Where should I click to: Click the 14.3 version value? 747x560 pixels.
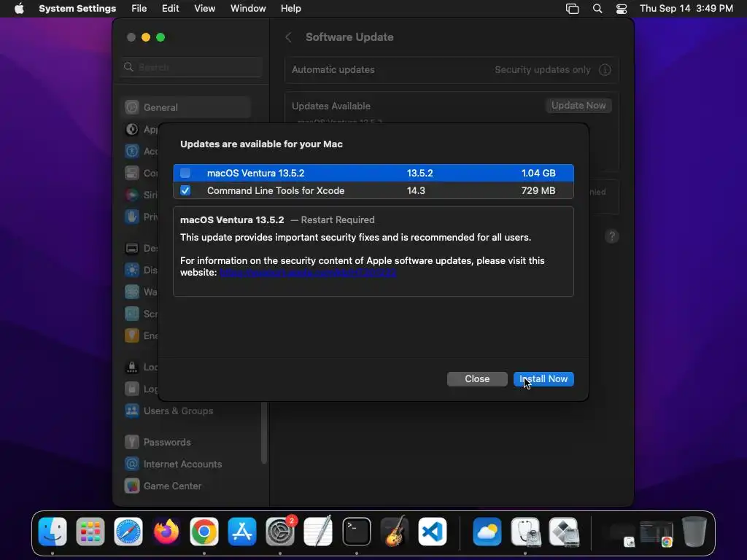click(x=416, y=190)
